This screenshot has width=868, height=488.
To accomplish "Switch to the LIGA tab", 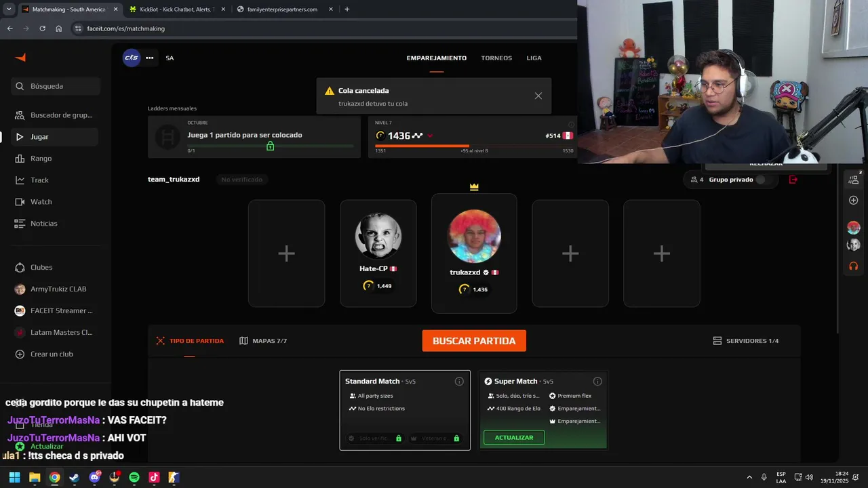I will 534,58.
